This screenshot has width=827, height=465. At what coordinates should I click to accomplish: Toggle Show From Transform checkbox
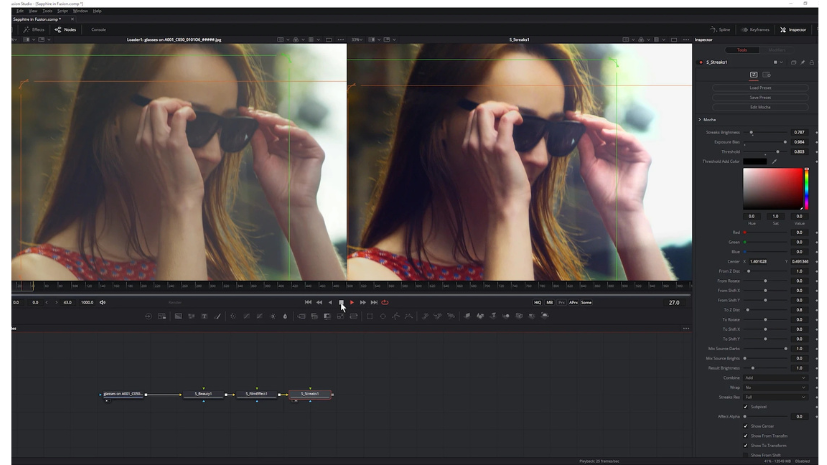click(x=745, y=436)
